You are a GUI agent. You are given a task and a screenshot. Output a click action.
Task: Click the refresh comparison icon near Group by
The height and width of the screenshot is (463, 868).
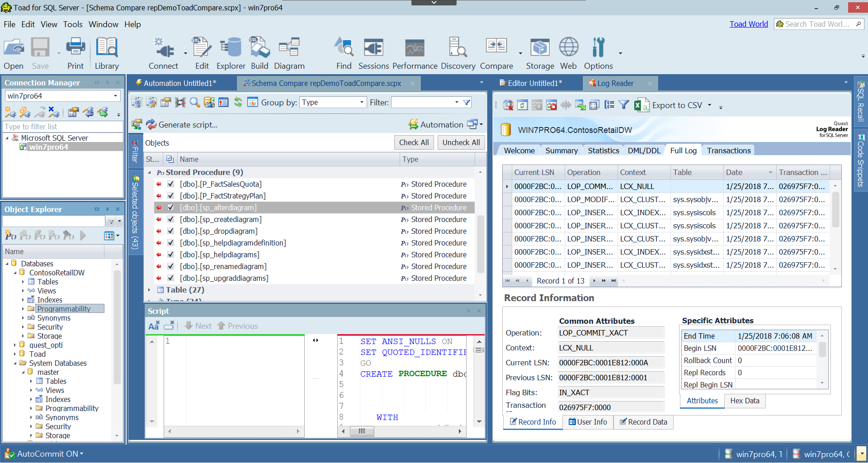click(x=238, y=102)
